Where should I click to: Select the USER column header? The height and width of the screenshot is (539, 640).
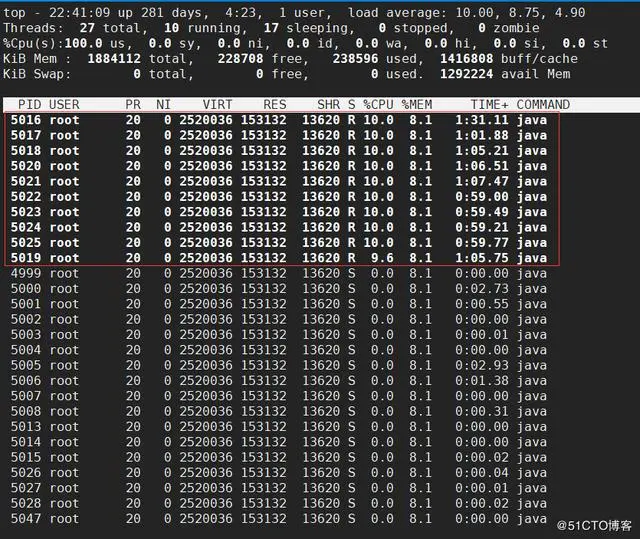tap(64, 104)
